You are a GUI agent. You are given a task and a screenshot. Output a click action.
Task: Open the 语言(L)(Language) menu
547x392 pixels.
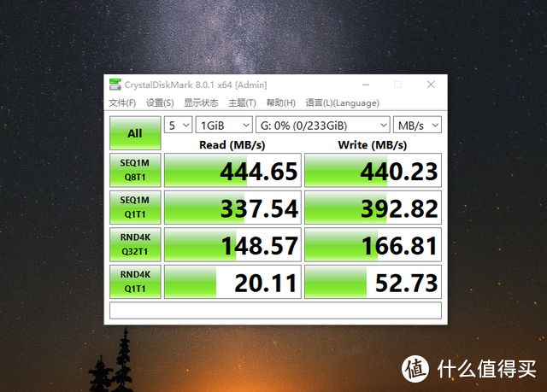[x=342, y=102]
